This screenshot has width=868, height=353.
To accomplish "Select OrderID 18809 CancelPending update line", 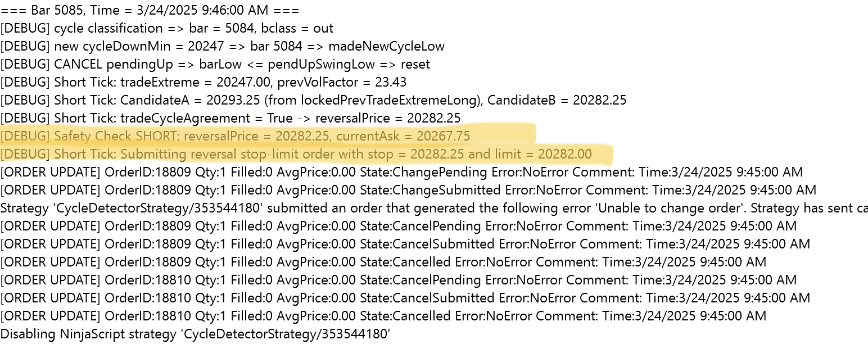I will point(398,226).
